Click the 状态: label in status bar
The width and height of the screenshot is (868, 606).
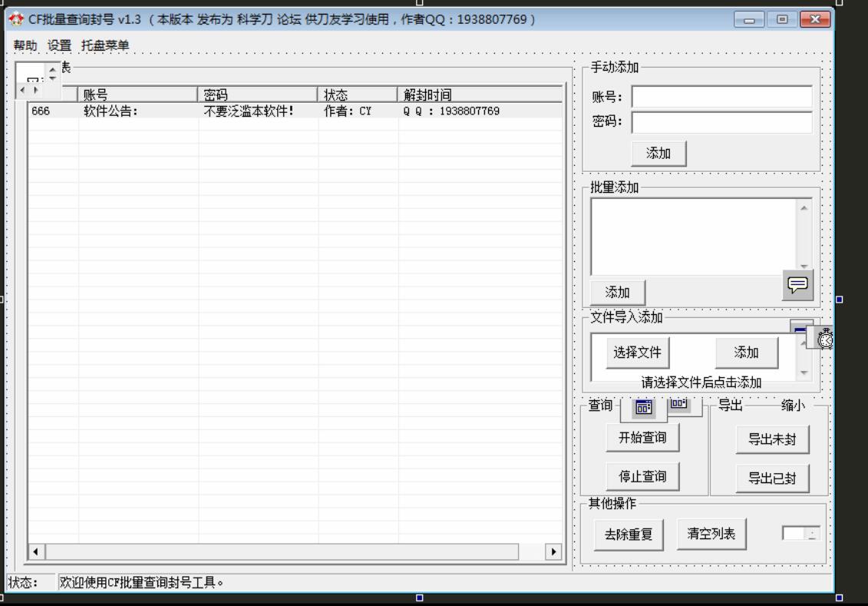pyautogui.click(x=23, y=583)
